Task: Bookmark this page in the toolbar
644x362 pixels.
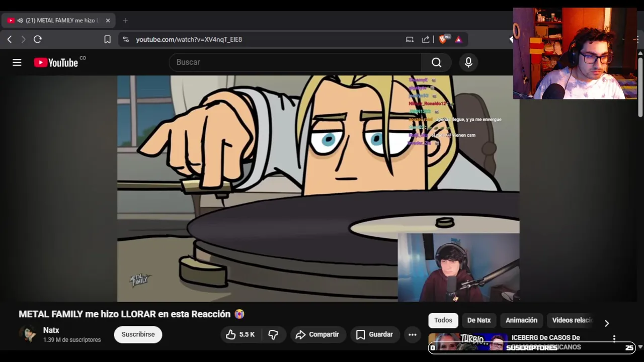Action: [x=107, y=39]
